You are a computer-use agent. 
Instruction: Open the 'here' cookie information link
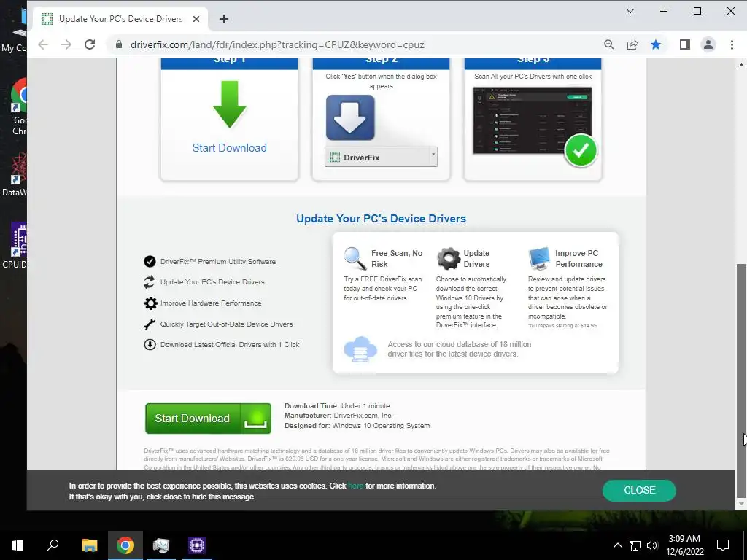(x=355, y=486)
